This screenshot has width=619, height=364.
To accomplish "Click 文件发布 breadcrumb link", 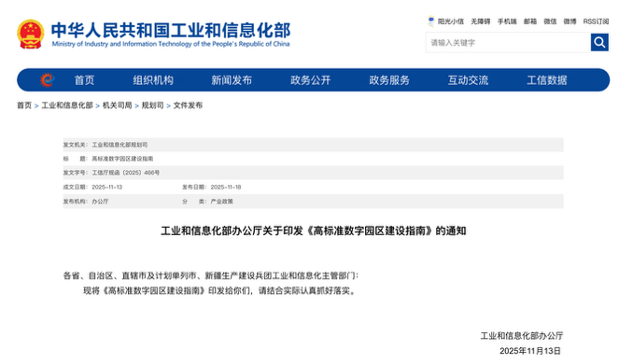I will click(x=188, y=105).
